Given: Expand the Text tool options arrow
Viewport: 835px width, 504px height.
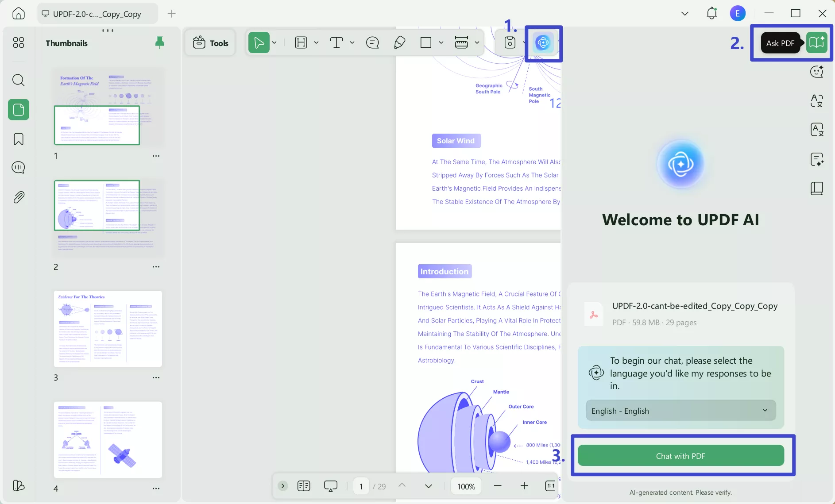Looking at the screenshot, I should coord(352,42).
